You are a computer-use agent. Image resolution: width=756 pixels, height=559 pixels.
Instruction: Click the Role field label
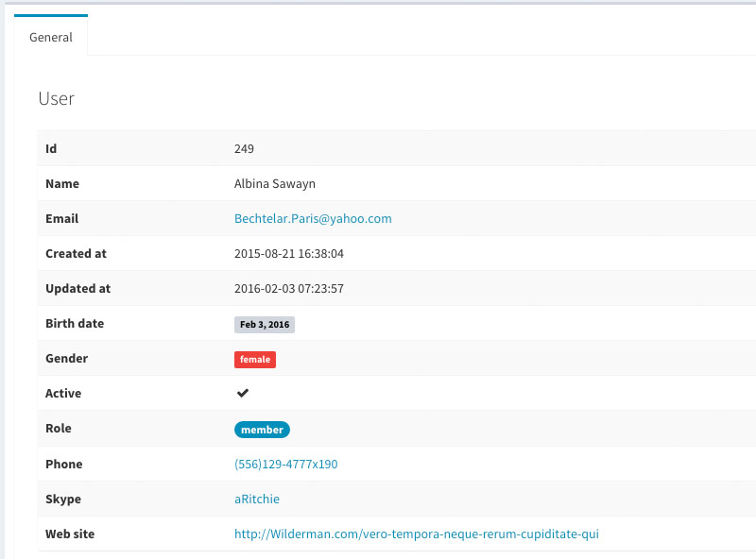click(x=59, y=428)
